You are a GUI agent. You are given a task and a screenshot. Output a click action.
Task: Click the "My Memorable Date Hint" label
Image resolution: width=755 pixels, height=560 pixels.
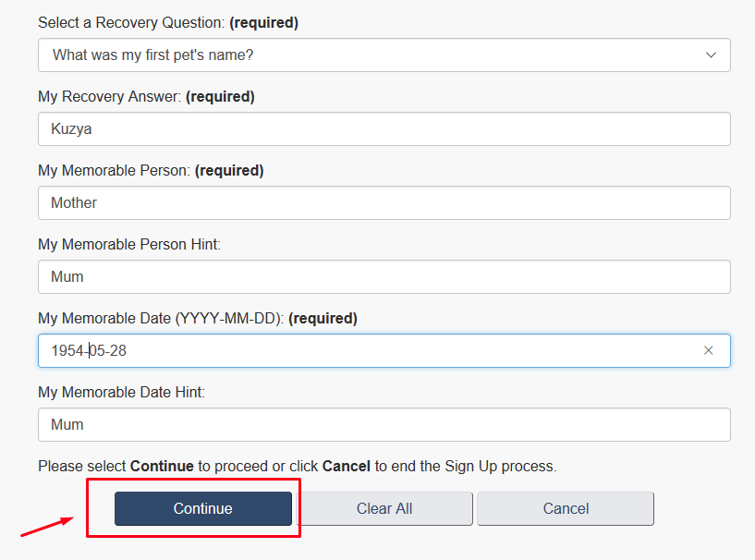121,392
